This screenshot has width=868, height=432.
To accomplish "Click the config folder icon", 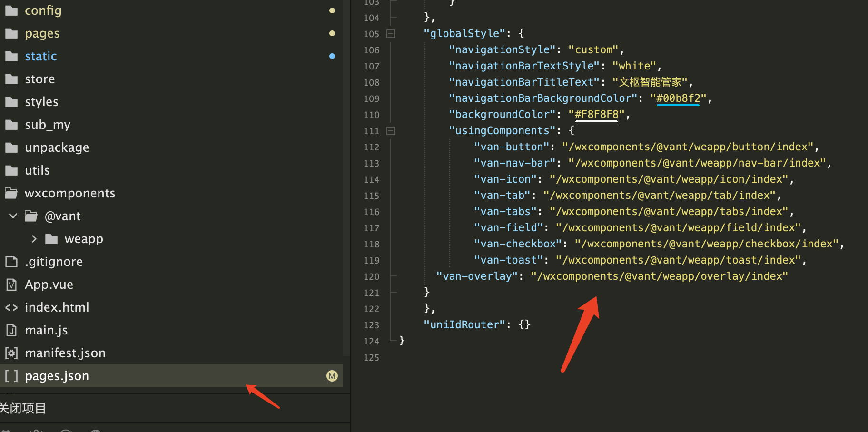I will (11, 10).
